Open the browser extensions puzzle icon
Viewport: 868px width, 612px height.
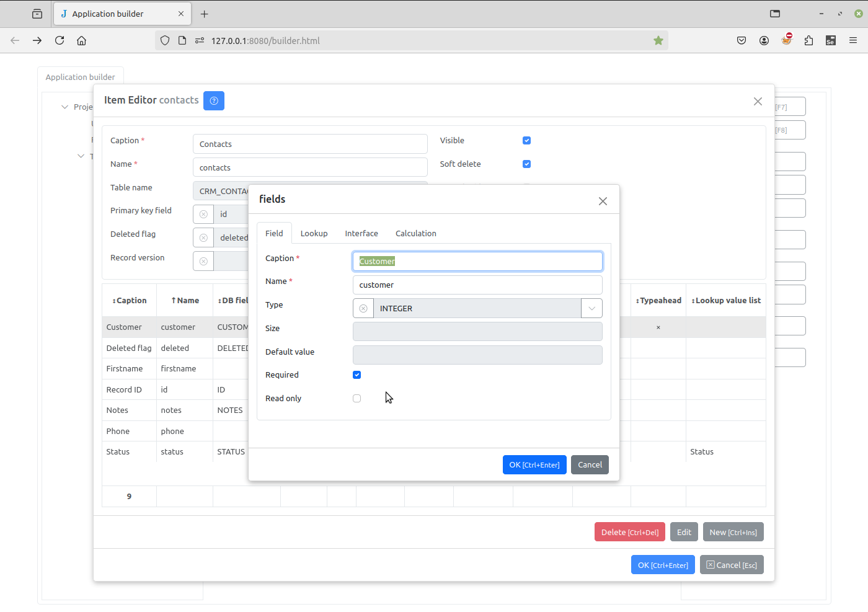[x=808, y=41]
